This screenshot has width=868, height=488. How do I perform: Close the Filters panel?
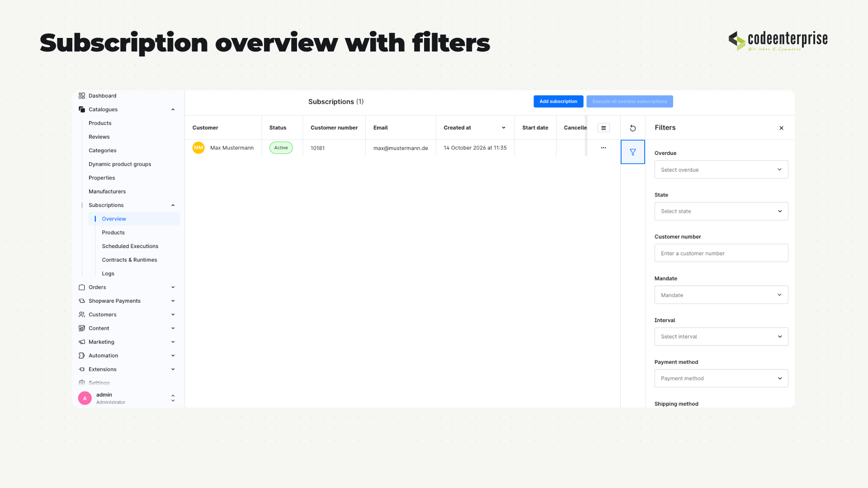click(x=781, y=128)
